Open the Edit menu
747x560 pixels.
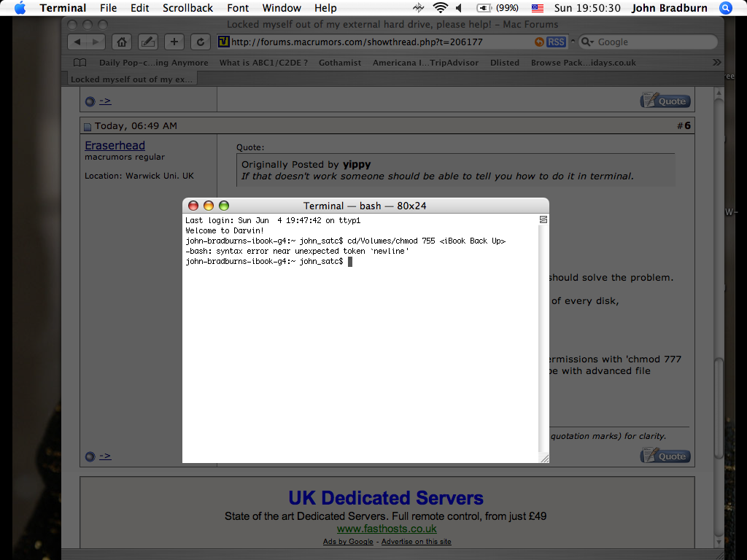click(x=139, y=8)
